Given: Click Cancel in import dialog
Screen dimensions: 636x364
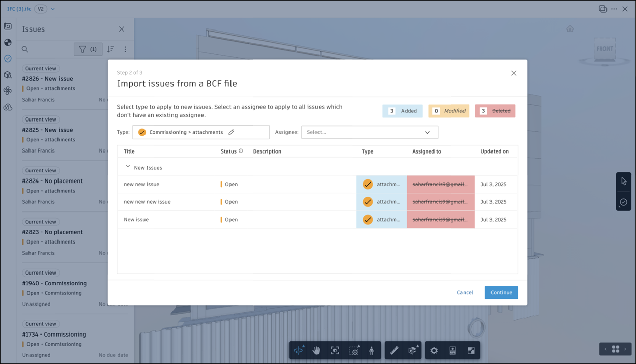Looking at the screenshot, I should tap(465, 292).
